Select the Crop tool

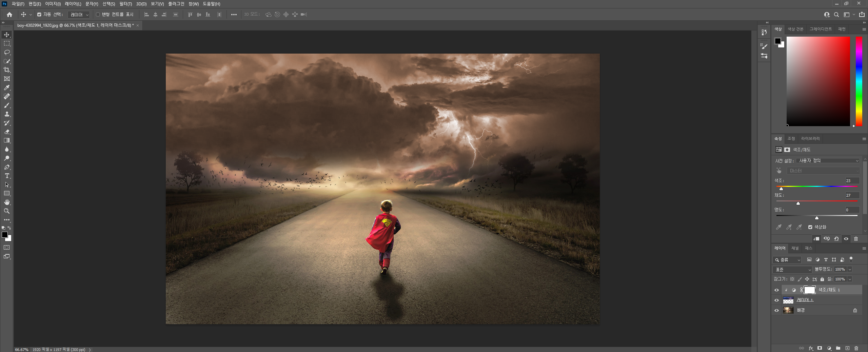pos(7,70)
